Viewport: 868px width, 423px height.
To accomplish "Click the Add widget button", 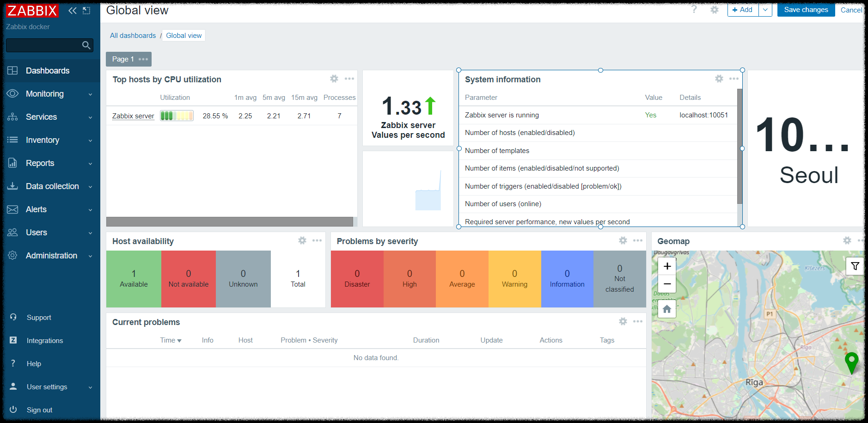I will [743, 10].
